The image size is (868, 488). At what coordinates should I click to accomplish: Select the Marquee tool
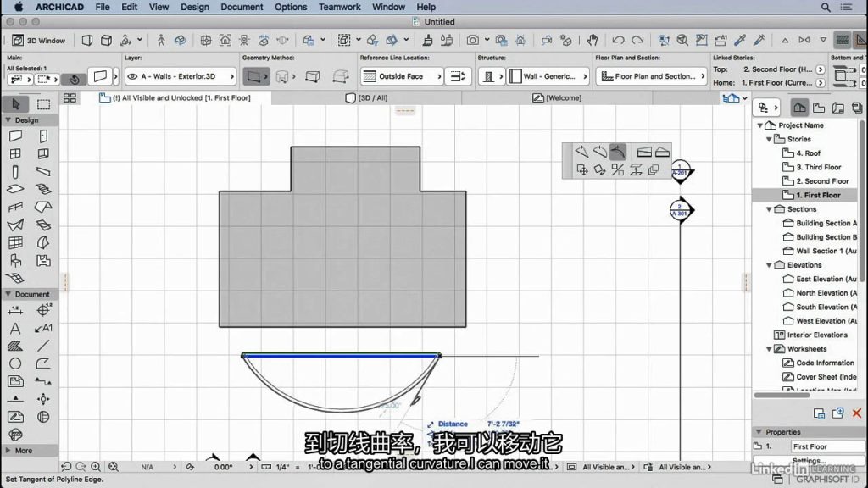click(43, 104)
